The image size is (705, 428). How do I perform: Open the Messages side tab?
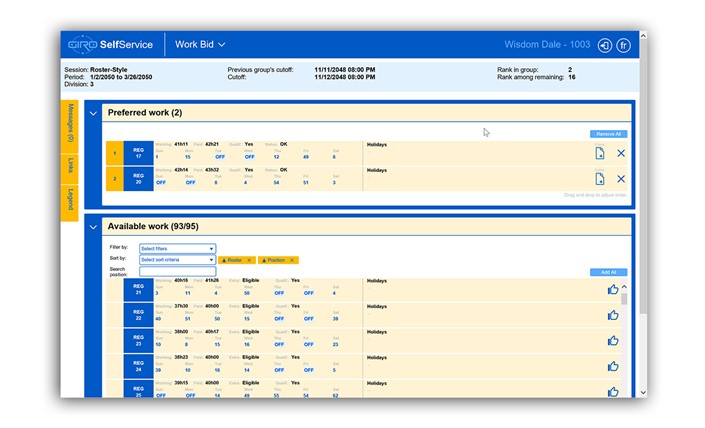point(70,123)
